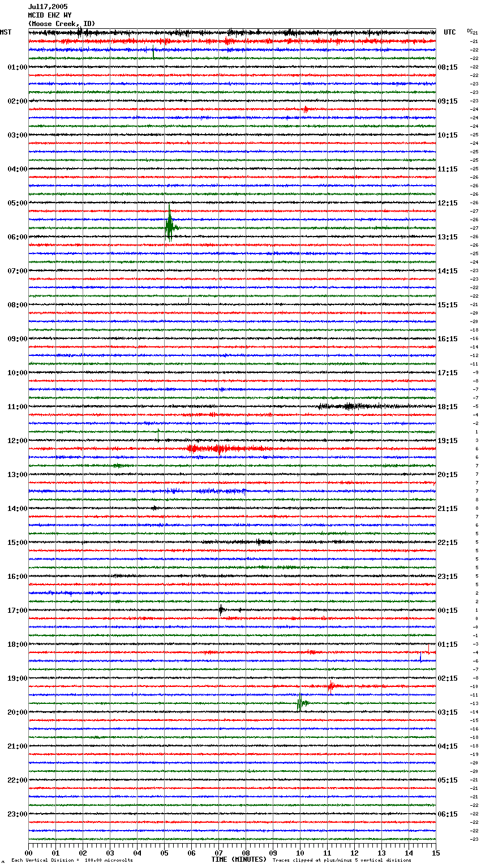Click the "09:00" MST hour label
The image size is (481, 868).
pyautogui.click(x=18, y=339)
